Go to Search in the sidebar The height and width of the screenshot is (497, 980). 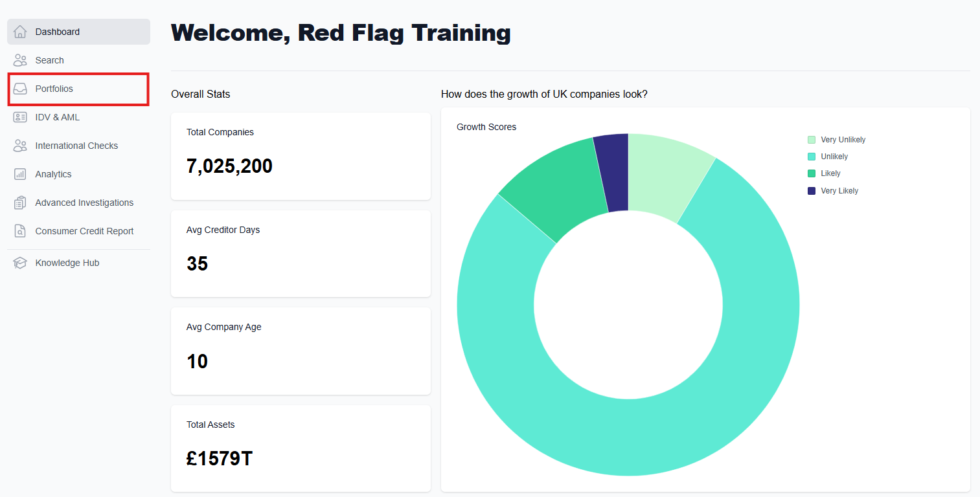pyautogui.click(x=78, y=60)
